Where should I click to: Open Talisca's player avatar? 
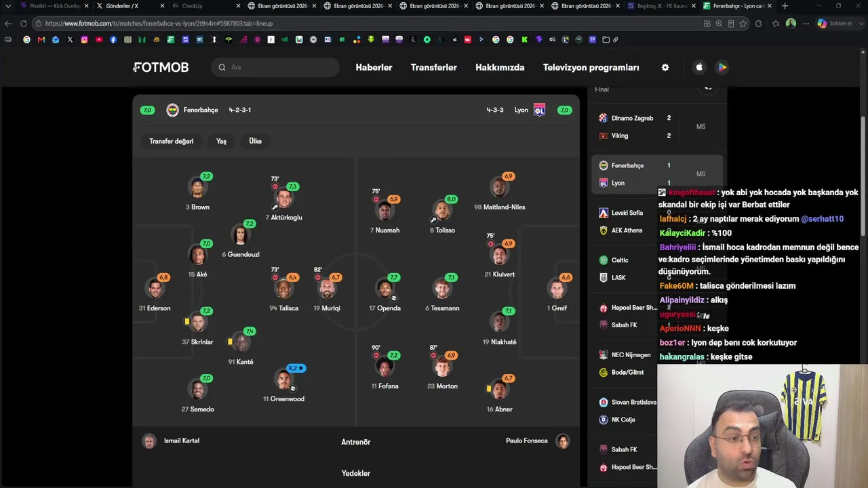tap(283, 289)
